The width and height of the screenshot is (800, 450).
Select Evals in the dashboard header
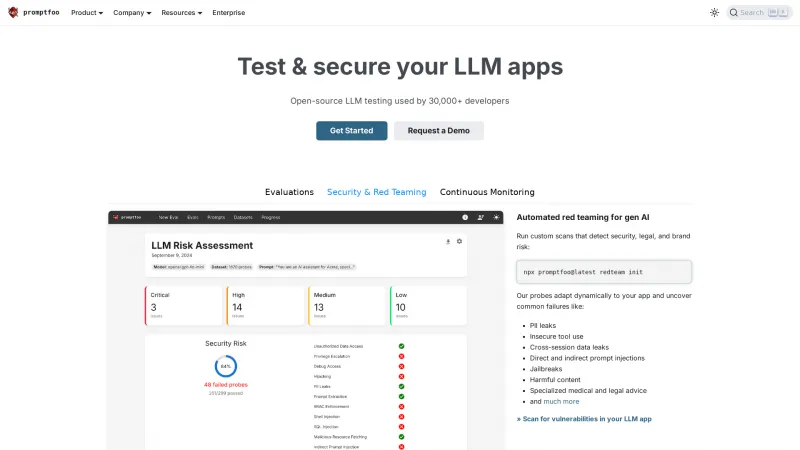tap(192, 217)
